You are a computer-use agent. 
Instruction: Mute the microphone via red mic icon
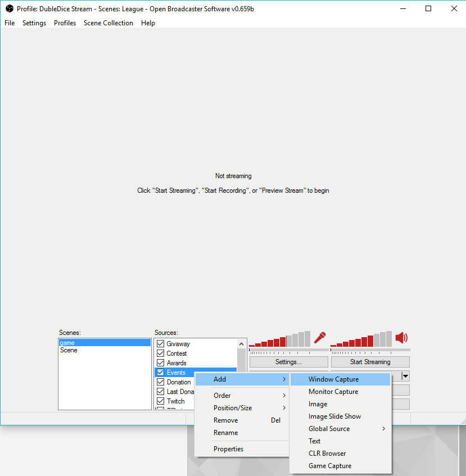(320, 338)
